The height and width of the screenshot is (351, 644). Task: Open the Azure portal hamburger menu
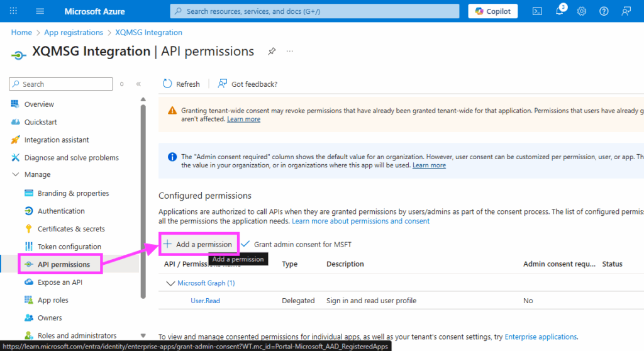click(40, 11)
